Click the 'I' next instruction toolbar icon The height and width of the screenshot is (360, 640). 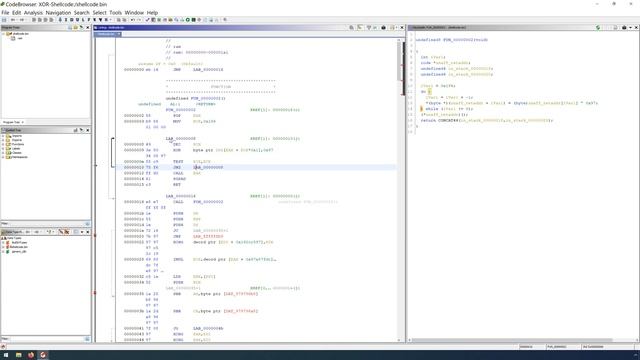(x=66, y=20)
